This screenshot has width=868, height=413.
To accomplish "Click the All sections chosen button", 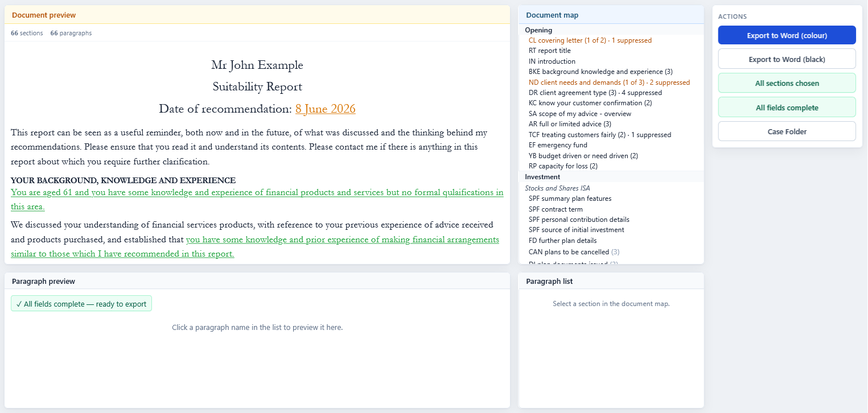I will 787,83.
